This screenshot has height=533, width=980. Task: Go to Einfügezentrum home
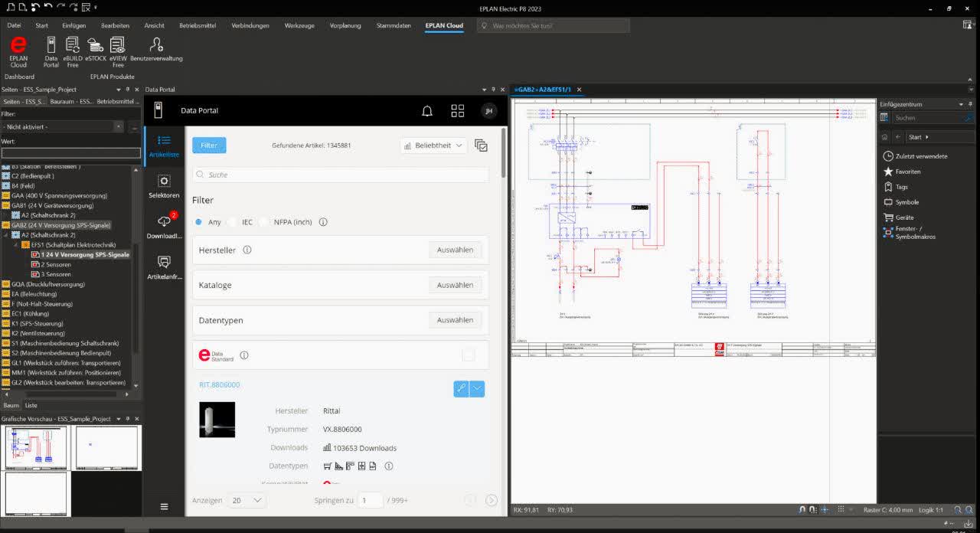click(885, 137)
